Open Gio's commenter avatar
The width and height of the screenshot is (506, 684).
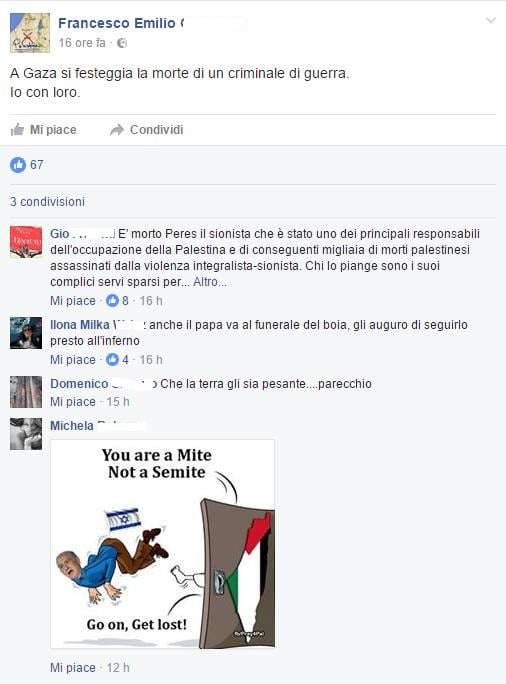26,242
